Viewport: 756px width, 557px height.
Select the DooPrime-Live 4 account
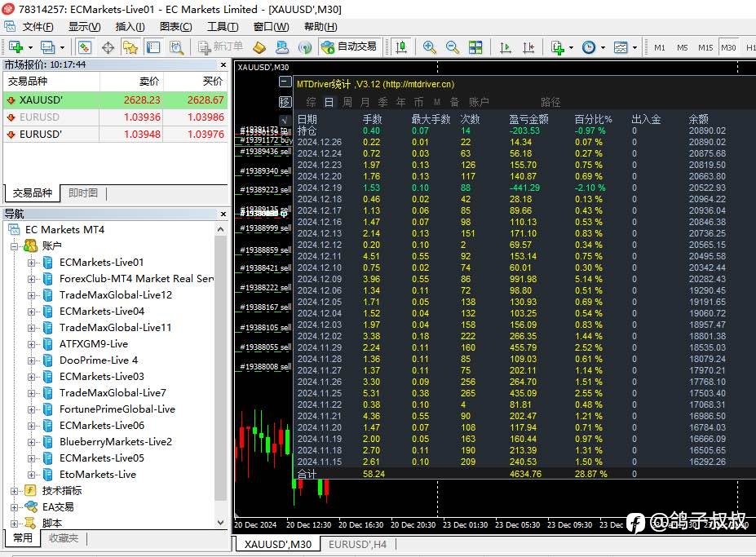point(99,360)
